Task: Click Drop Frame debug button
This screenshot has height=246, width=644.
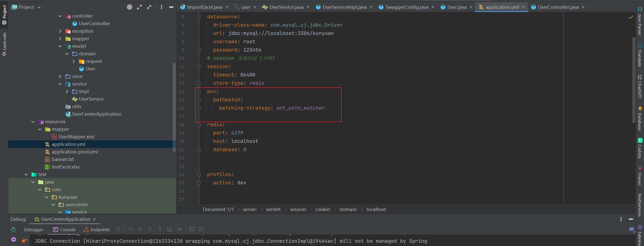Action: point(170,229)
